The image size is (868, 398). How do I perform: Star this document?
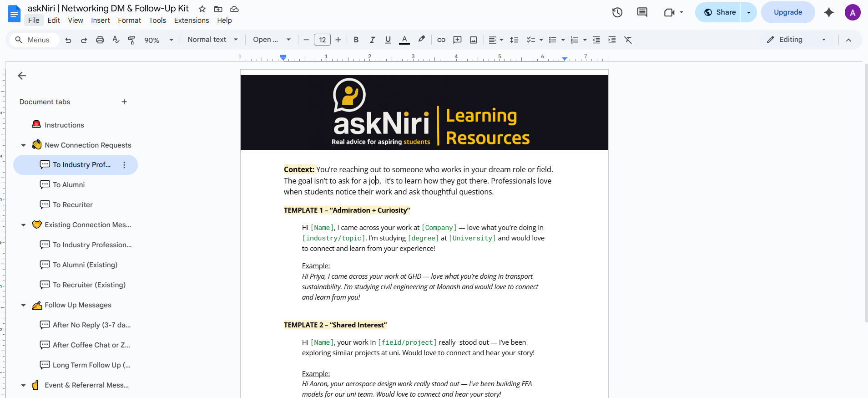[202, 9]
